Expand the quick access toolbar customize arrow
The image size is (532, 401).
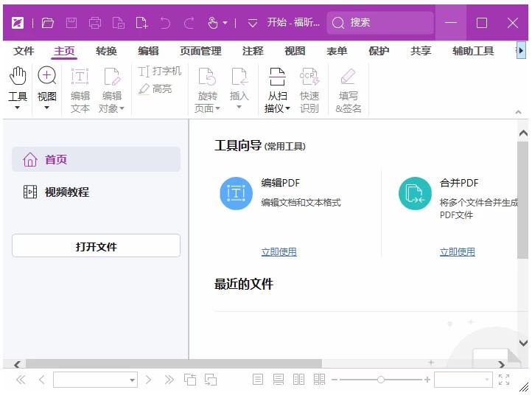coord(253,23)
